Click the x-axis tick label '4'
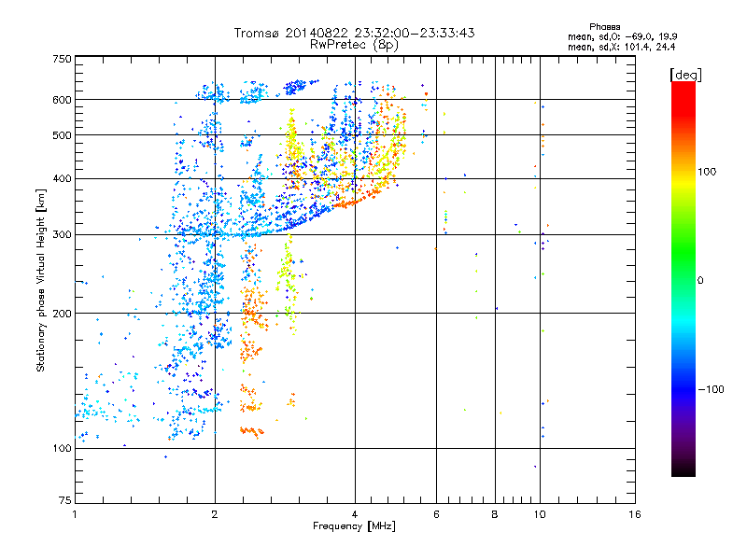The image size is (747, 560). [x=355, y=514]
